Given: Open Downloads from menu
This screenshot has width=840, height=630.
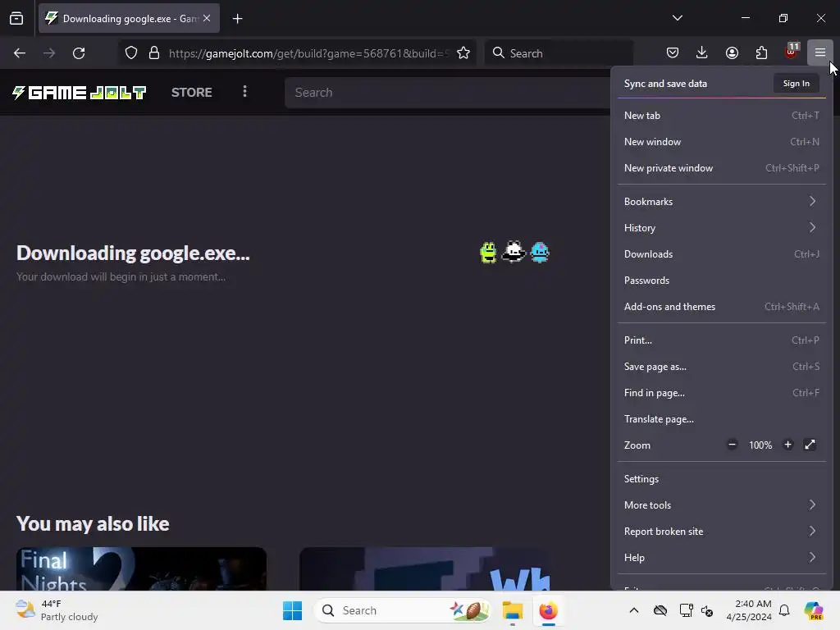Looking at the screenshot, I should pyautogui.click(x=722, y=254).
